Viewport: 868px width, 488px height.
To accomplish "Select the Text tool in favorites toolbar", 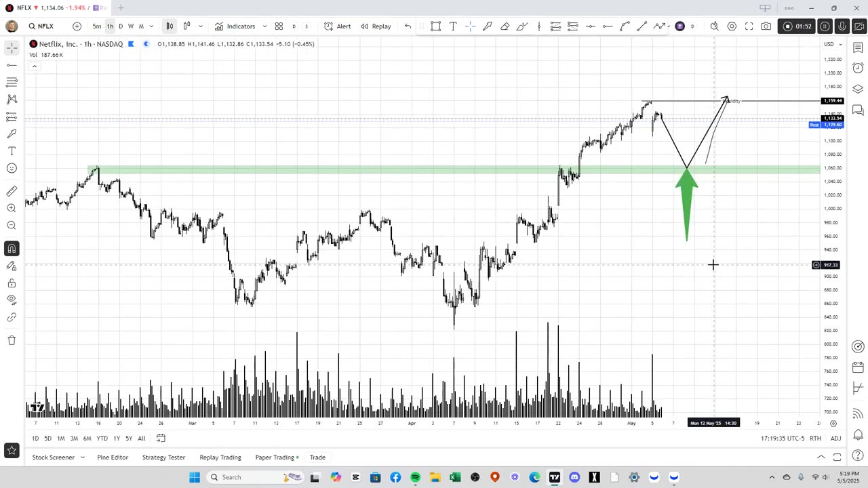I will pyautogui.click(x=453, y=26).
